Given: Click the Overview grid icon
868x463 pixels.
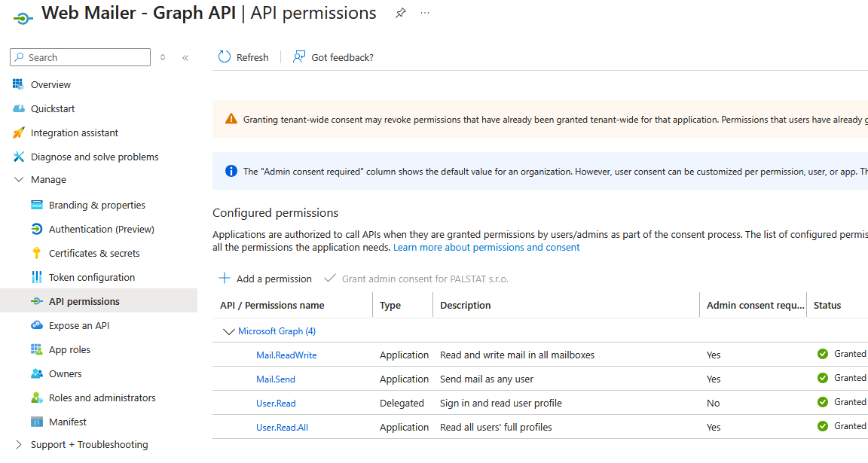Looking at the screenshot, I should (18, 84).
